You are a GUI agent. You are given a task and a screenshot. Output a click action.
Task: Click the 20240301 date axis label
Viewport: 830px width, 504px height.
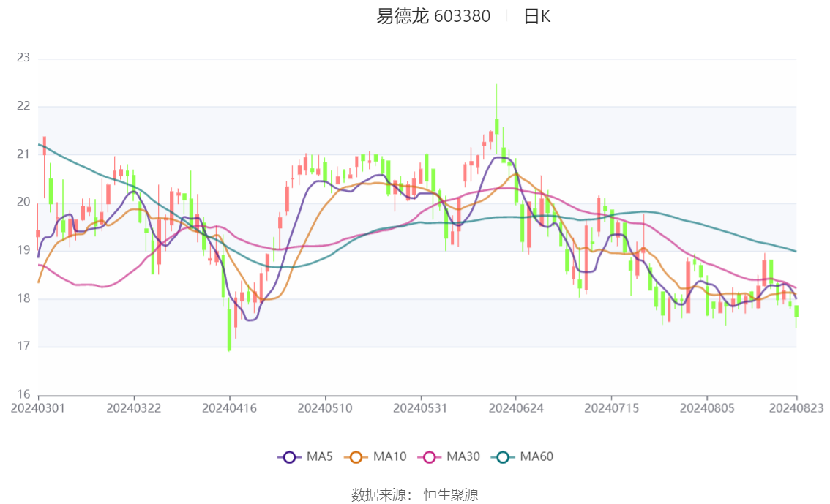point(37,408)
